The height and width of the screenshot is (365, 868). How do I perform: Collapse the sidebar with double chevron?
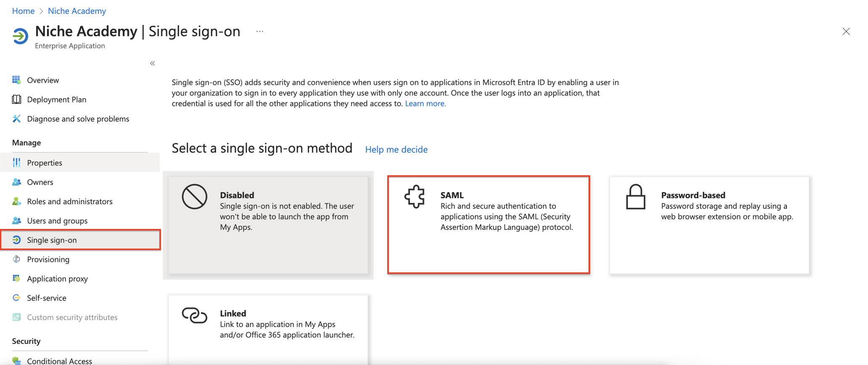tap(153, 64)
